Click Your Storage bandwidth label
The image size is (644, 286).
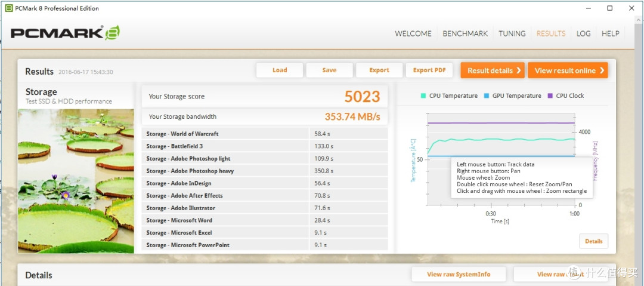pos(182,116)
